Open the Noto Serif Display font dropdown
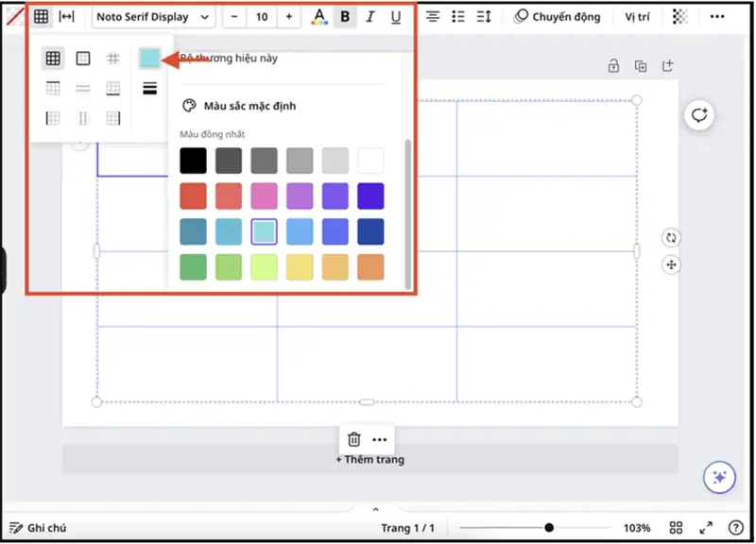 pyautogui.click(x=153, y=17)
